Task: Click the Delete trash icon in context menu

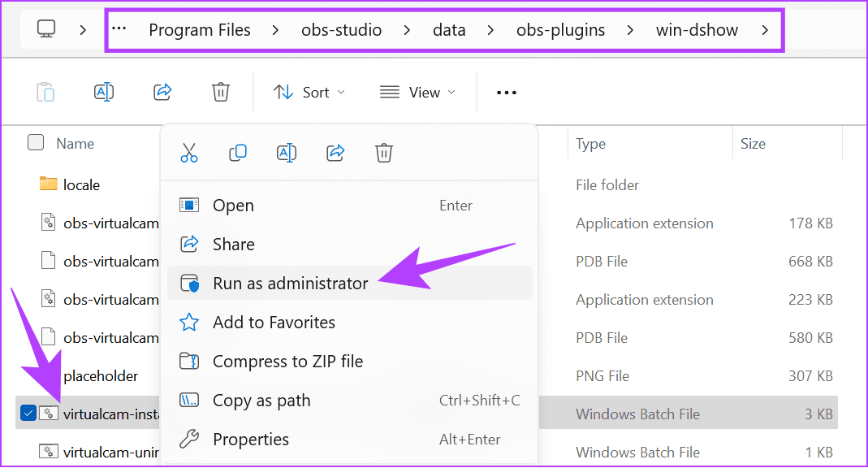Action: point(384,152)
